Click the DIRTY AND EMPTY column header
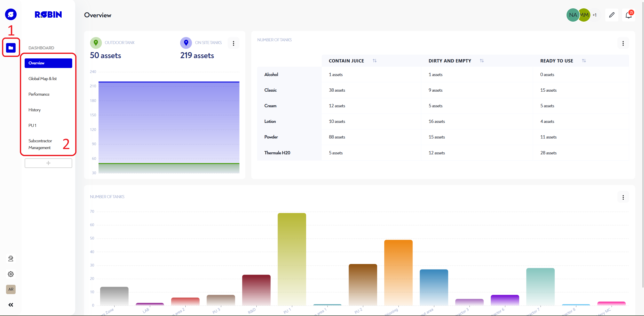This screenshot has width=644, height=316. (450, 61)
